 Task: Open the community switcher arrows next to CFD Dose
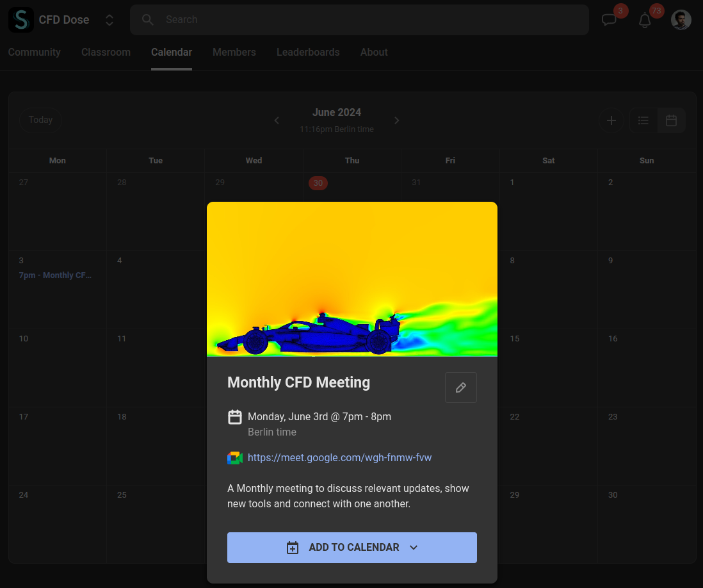click(109, 19)
